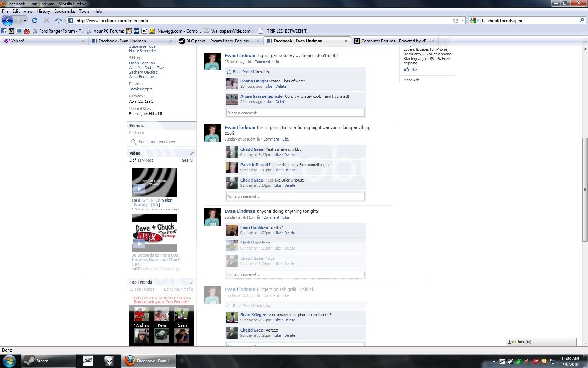588x368 pixels.
Task: Open the Facebook Chat (0) bar
Action: (541, 342)
